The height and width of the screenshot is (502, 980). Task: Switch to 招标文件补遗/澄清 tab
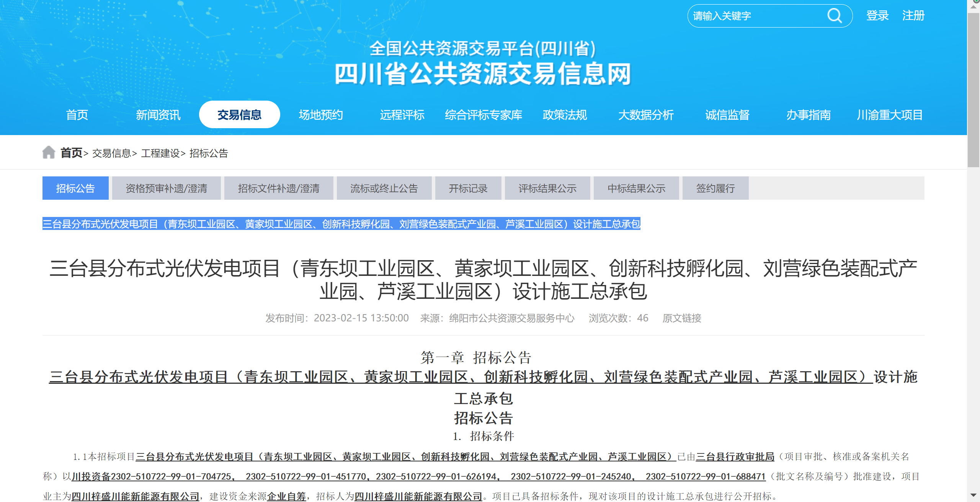coord(279,188)
